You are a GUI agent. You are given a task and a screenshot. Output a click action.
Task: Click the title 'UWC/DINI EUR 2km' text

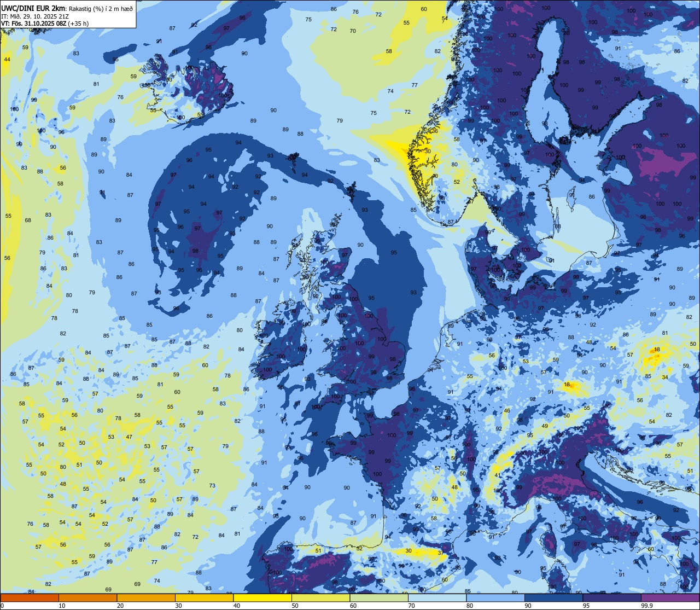coord(33,8)
